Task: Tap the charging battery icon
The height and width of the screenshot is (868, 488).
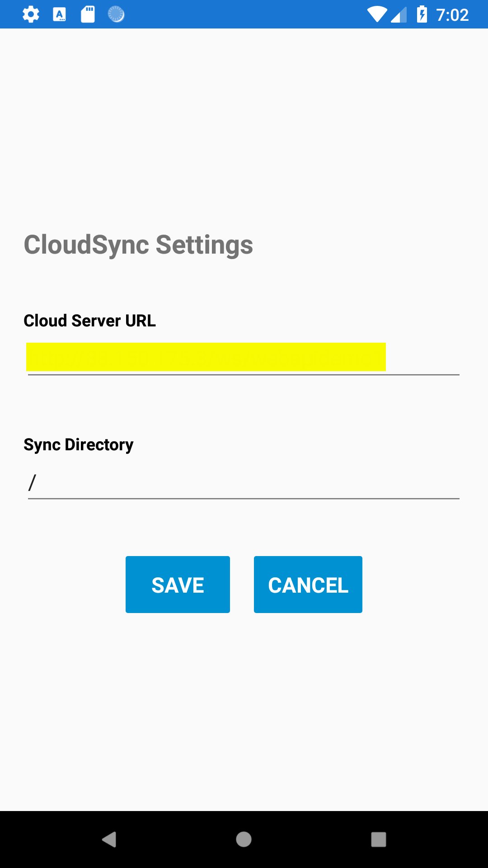Action: pos(422,14)
